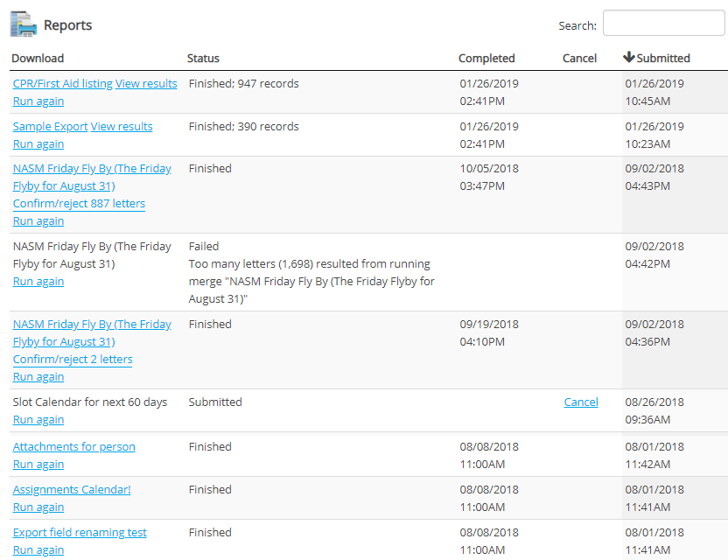Click the Reports icon beside the heading
Image resolution: width=728 pixels, height=560 pixels.
pyautogui.click(x=24, y=24)
